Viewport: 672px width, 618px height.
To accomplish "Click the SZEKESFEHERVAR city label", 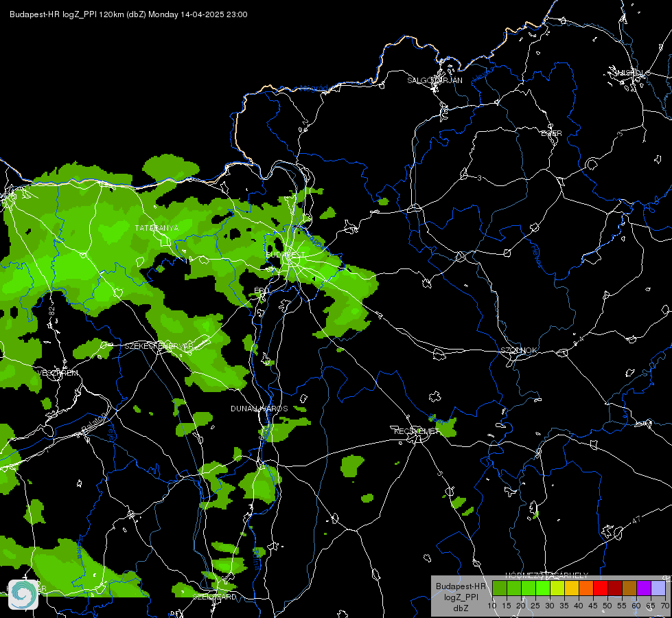I will click(x=159, y=345).
